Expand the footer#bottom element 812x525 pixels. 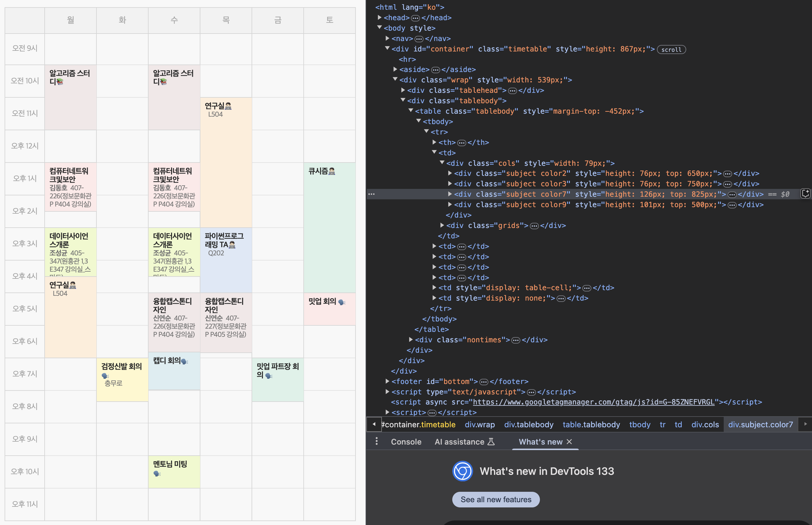click(387, 381)
